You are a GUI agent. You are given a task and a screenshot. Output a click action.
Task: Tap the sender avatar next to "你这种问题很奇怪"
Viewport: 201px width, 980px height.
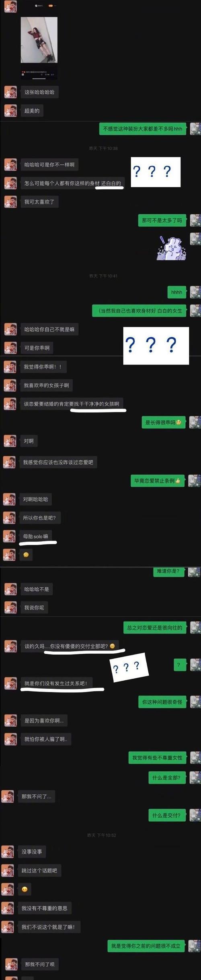(x=195, y=702)
